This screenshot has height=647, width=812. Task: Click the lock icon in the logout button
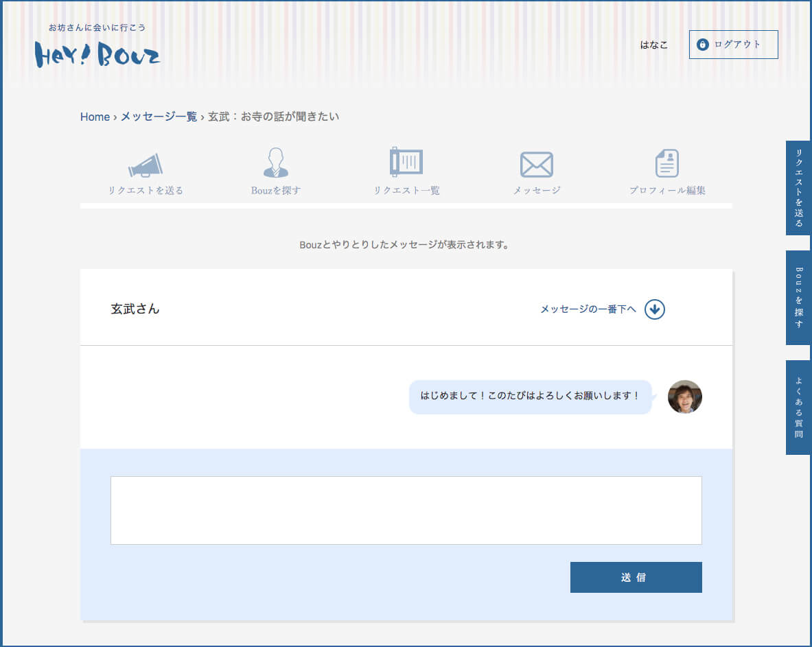click(x=702, y=45)
